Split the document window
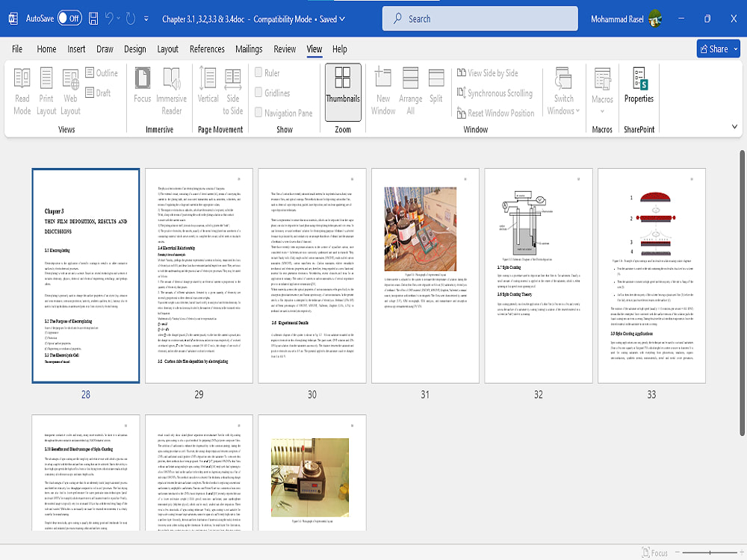This screenshot has width=747, height=560. point(436,86)
